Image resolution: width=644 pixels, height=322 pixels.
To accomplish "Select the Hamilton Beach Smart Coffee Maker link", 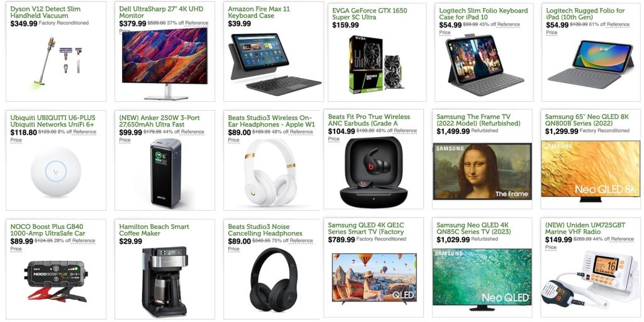I will [x=154, y=230].
